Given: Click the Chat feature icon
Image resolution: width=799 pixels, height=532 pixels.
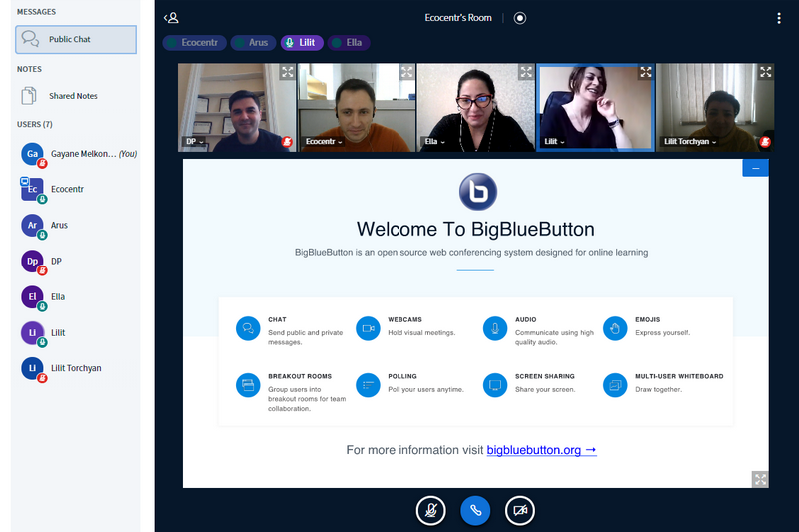Looking at the screenshot, I should point(248,328).
